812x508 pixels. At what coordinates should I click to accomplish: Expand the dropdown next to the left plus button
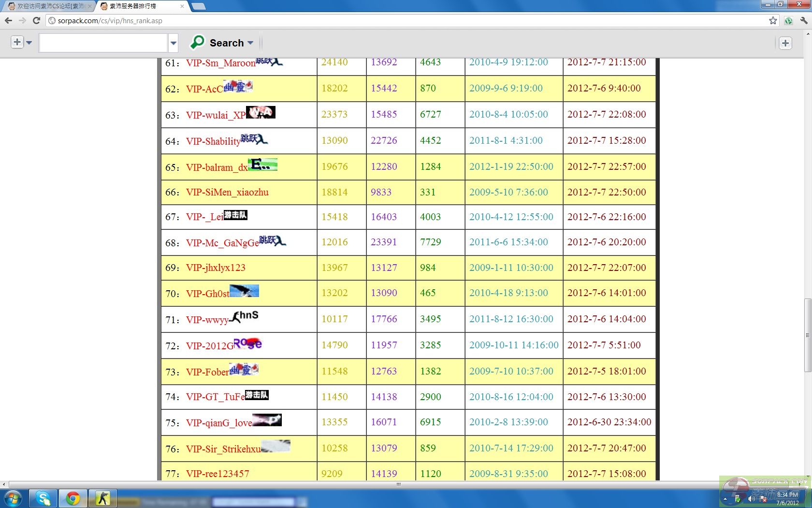click(29, 43)
